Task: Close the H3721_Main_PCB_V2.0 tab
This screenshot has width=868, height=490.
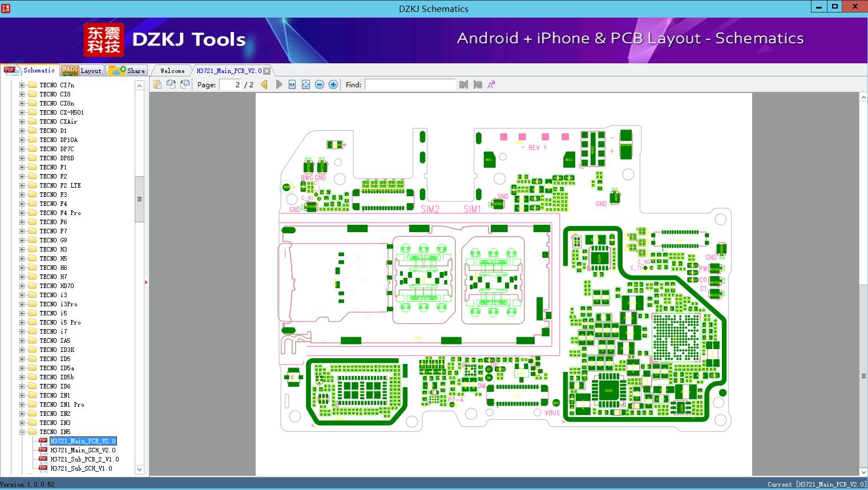Action: point(267,71)
